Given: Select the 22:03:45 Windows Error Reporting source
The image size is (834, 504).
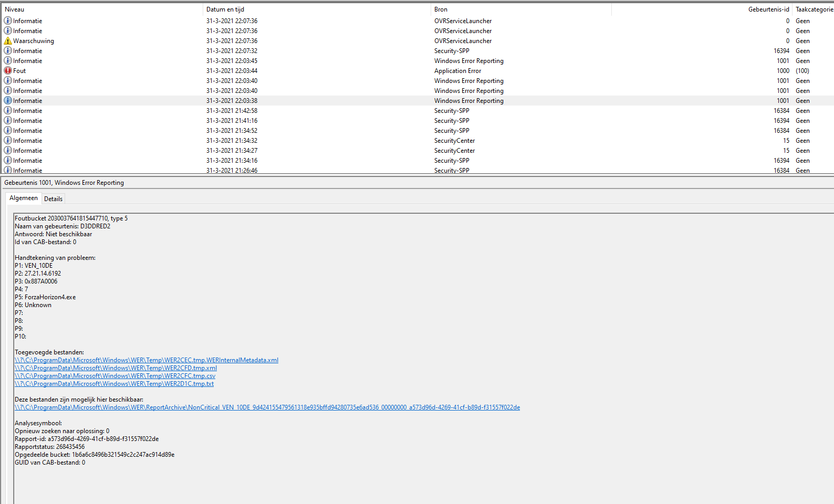Looking at the screenshot, I should click(x=468, y=61).
